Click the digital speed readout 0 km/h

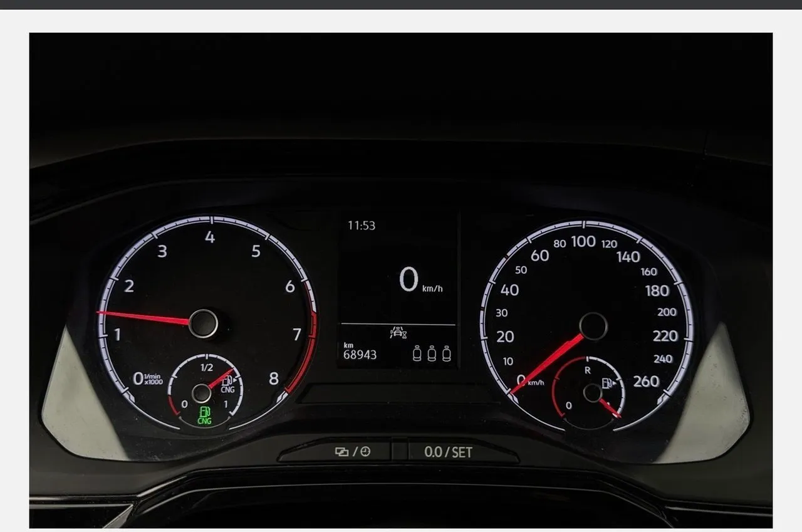point(420,279)
